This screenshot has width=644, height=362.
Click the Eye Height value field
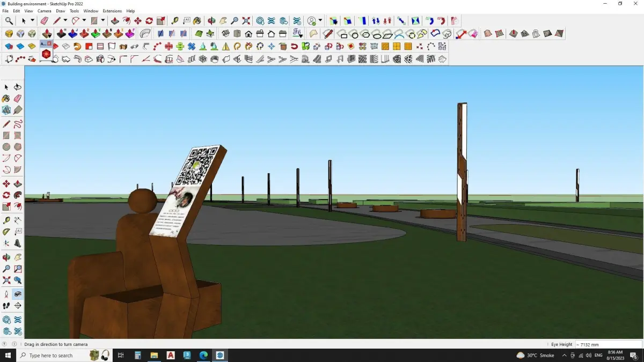608,344
